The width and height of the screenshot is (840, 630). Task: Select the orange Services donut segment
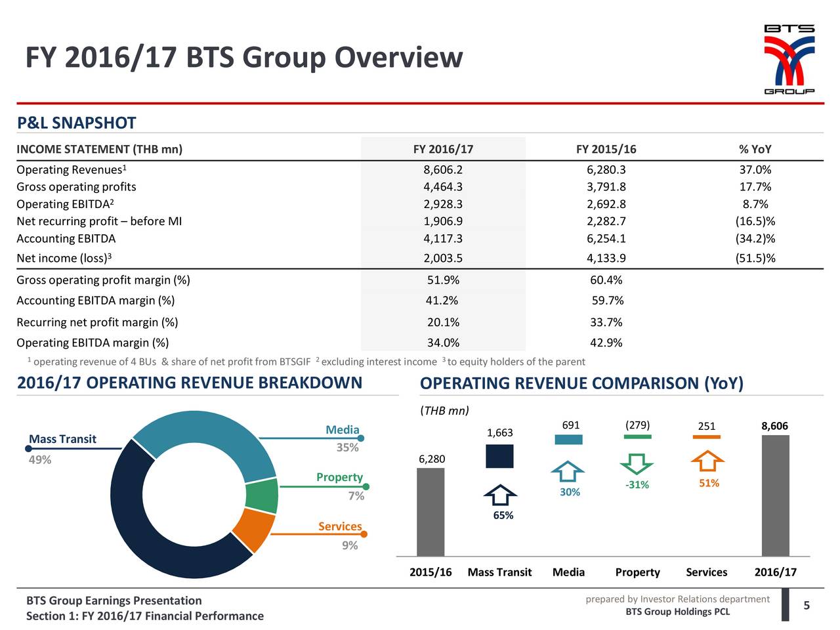255,530
